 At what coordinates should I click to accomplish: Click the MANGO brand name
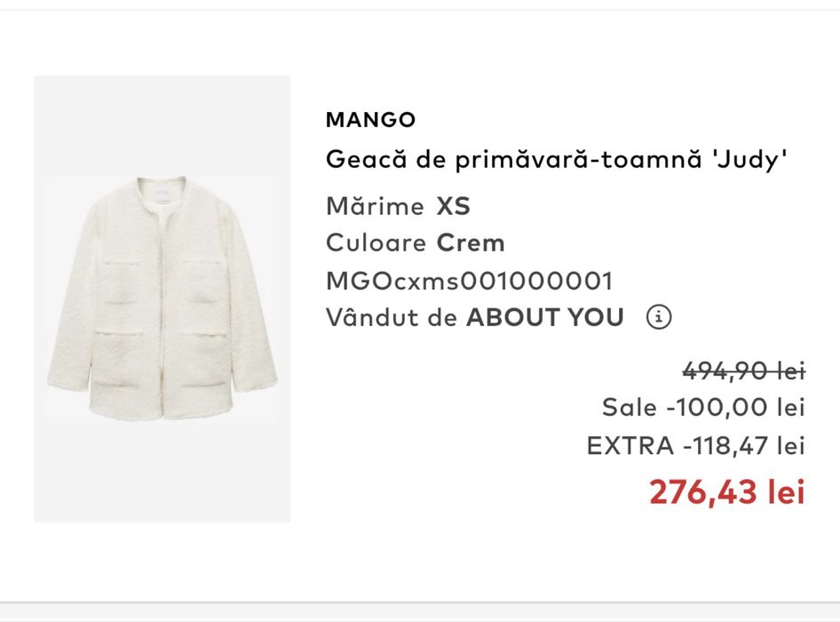pyautogui.click(x=370, y=119)
